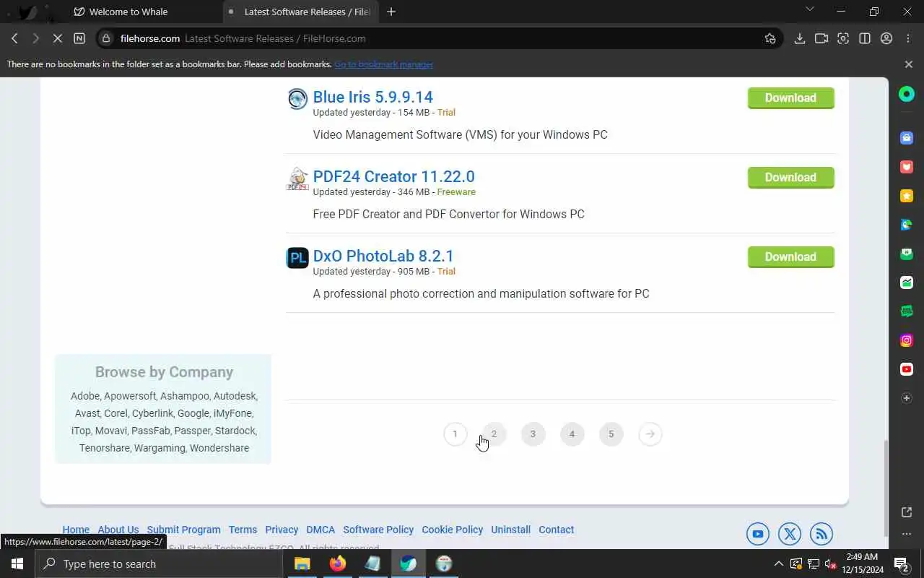Go to pagination page 4

tap(572, 434)
